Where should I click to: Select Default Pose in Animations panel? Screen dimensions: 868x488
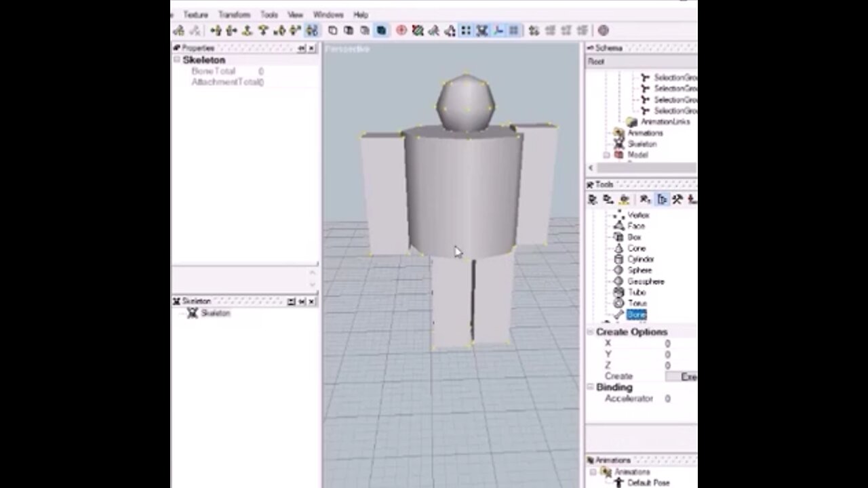[648, 483]
